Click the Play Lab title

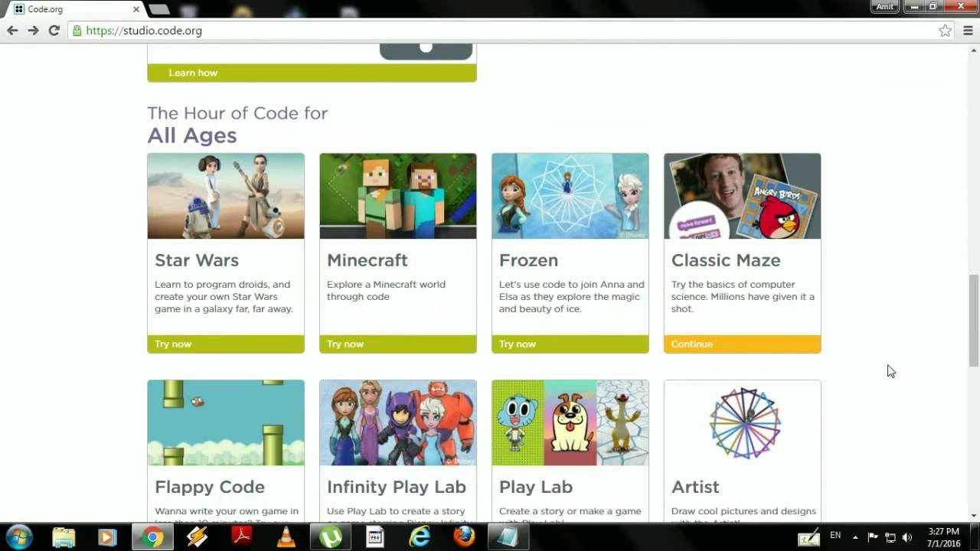click(x=536, y=487)
